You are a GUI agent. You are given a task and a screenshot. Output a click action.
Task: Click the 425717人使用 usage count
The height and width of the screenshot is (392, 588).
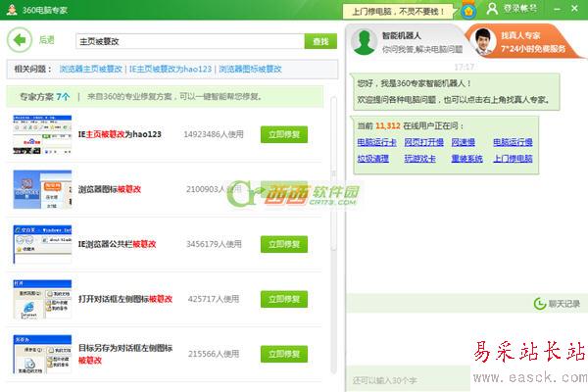(x=214, y=299)
